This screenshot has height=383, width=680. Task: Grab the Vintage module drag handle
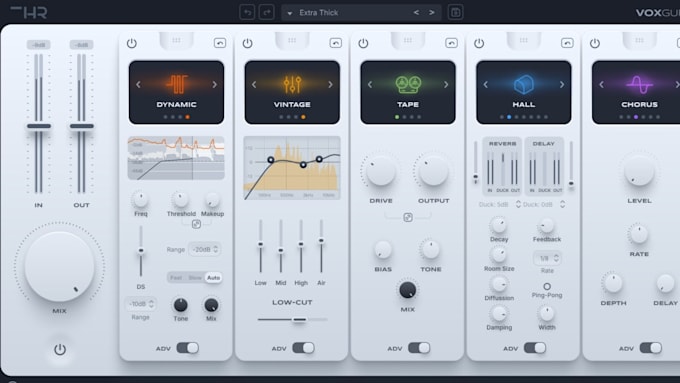click(292, 40)
